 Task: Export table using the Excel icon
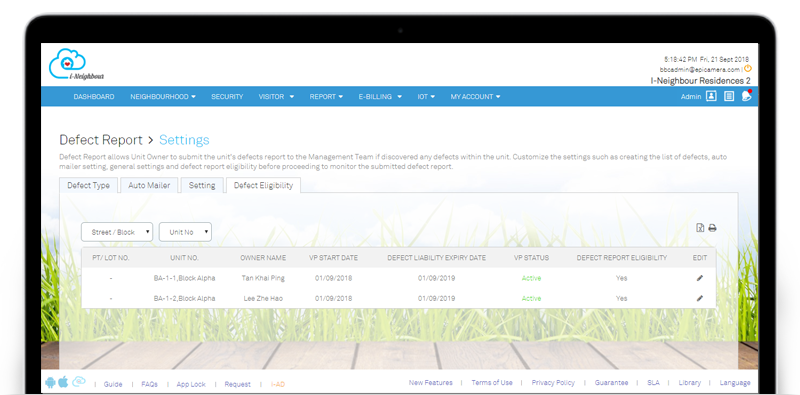pyautogui.click(x=700, y=228)
